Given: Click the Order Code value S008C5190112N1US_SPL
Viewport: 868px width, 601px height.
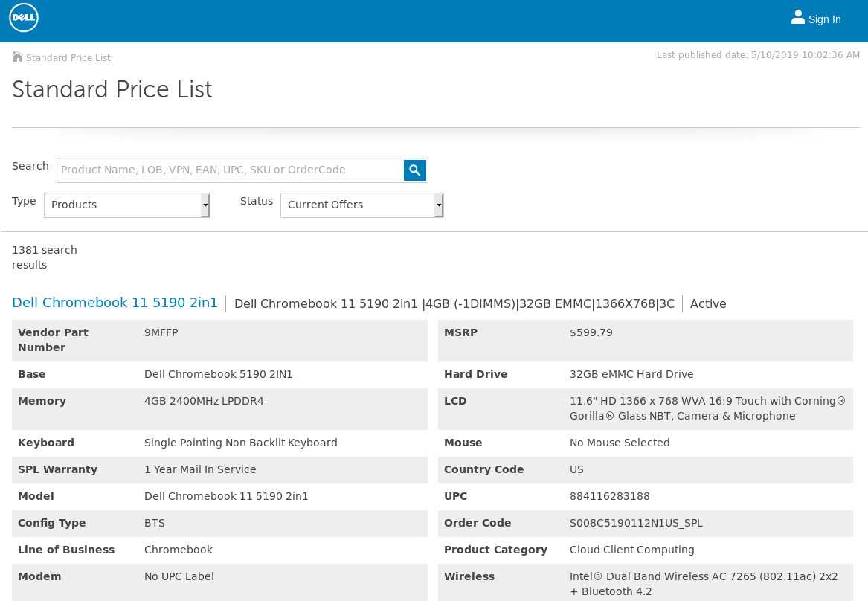Looking at the screenshot, I should point(636,523).
